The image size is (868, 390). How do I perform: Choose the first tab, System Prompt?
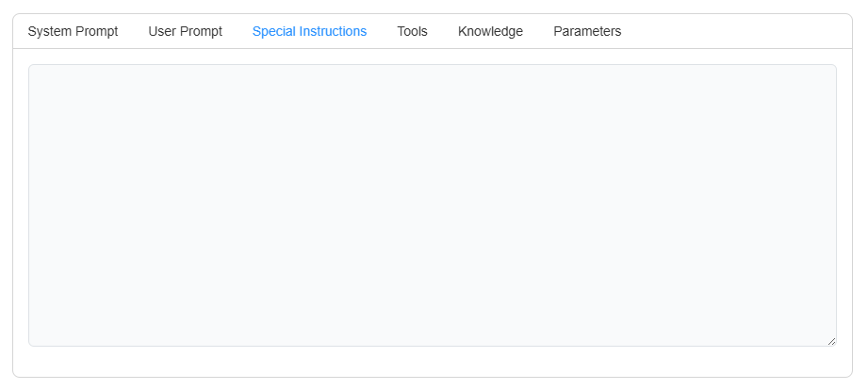click(x=73, y=31)
